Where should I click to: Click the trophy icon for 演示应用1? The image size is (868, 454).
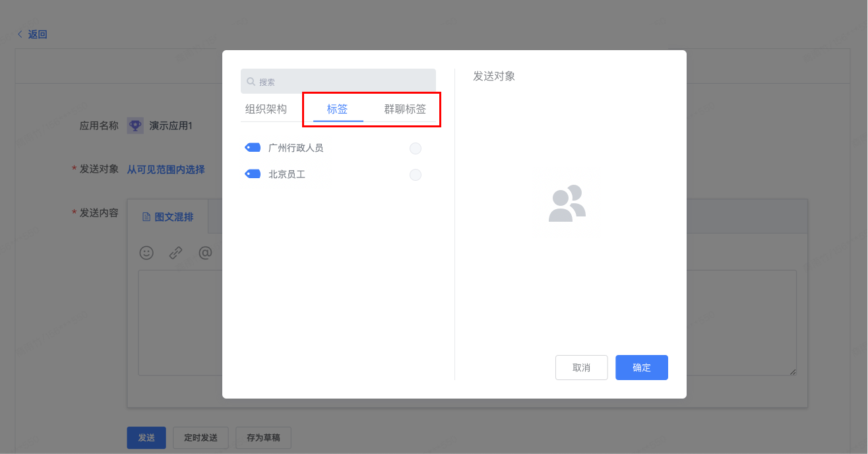(135, 125)
